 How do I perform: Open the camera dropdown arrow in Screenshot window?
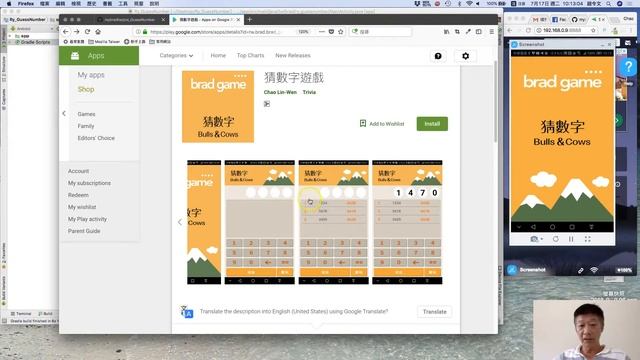541,239
